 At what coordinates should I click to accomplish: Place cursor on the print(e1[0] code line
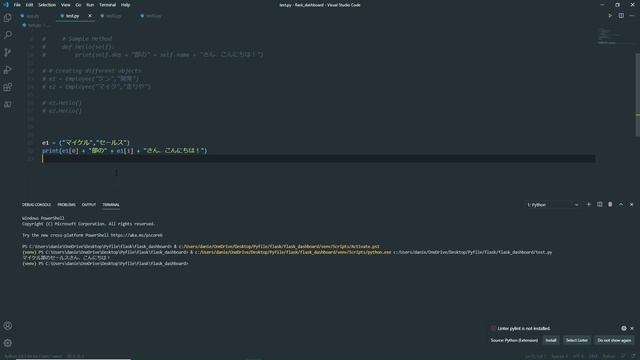124,151
